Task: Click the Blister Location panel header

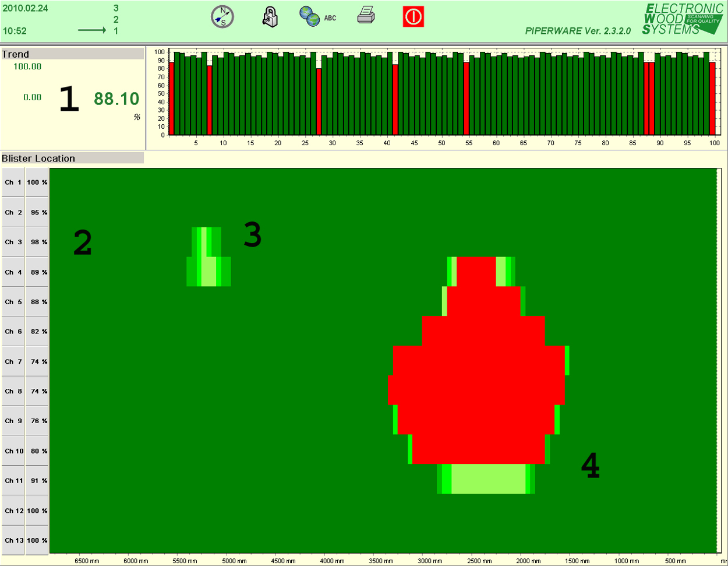Action: coord(72,159)
